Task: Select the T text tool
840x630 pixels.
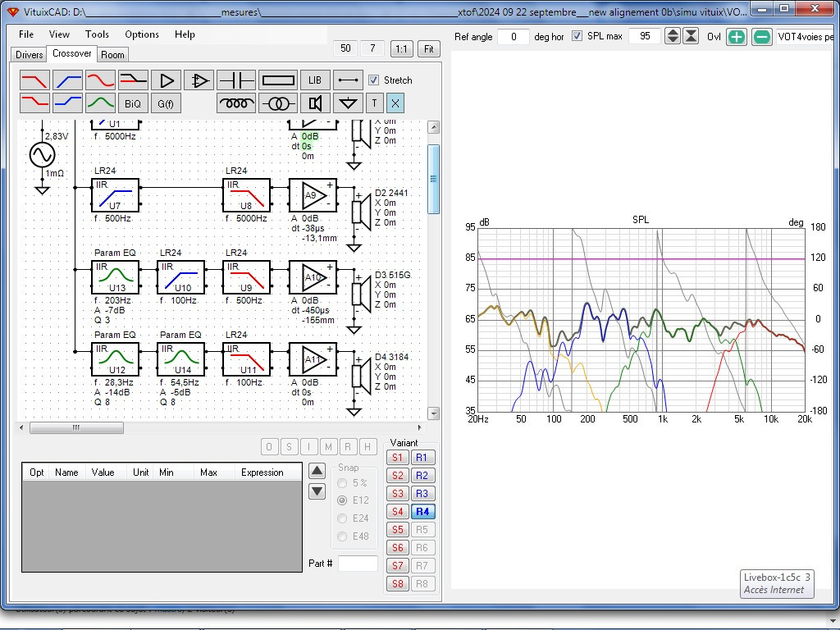Action: coord(374,103)
